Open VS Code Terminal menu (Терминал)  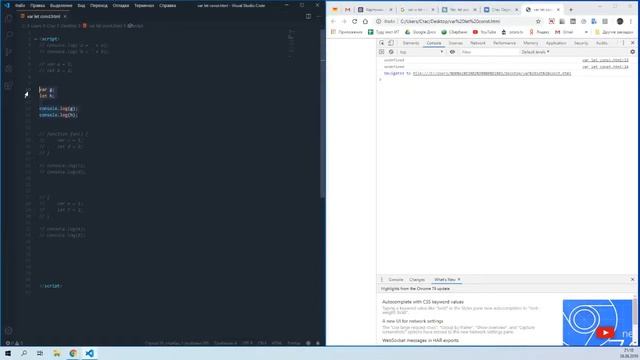144,5
